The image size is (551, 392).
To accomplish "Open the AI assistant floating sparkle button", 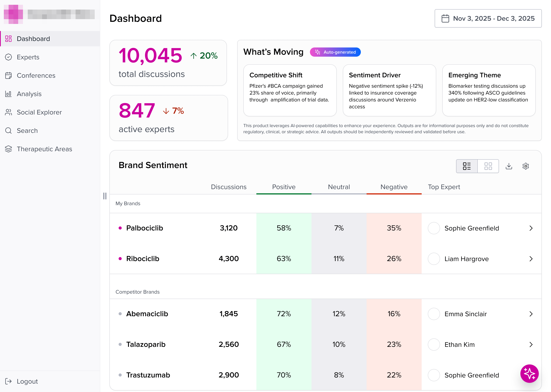I will click(x=529, y=373).
